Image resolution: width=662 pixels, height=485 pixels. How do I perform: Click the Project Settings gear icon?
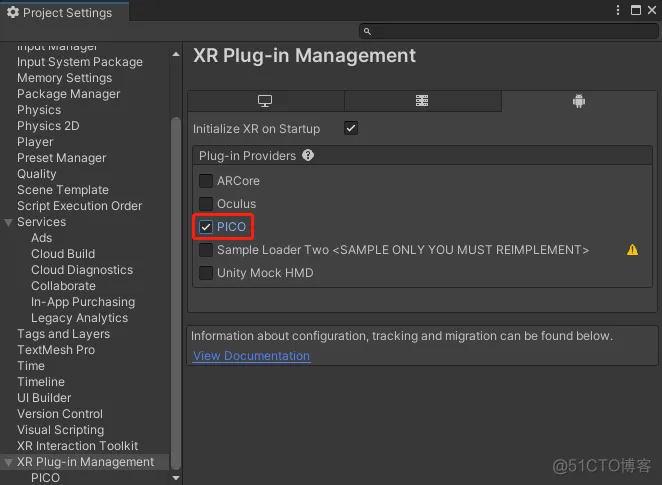coord(13,12)
